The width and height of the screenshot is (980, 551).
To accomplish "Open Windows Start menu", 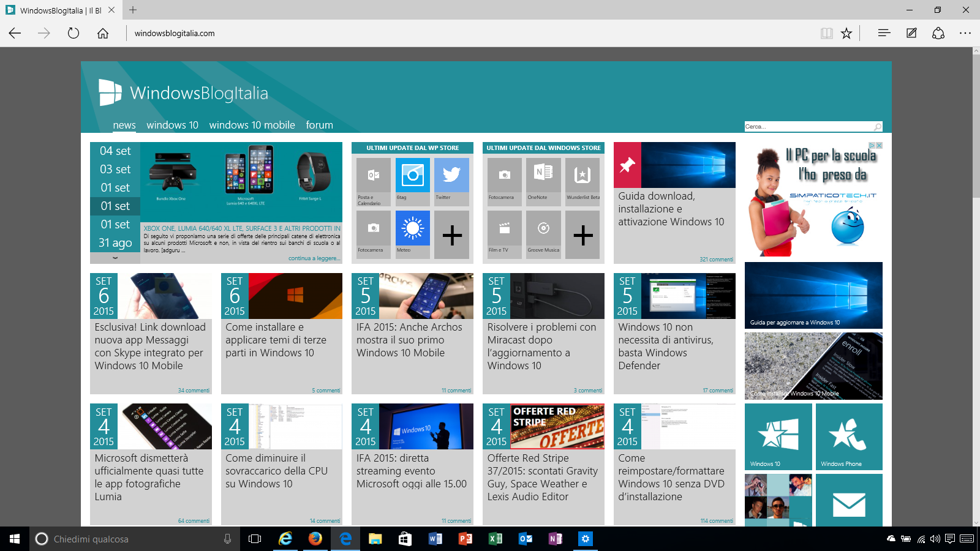I will (x=15, y=539).
